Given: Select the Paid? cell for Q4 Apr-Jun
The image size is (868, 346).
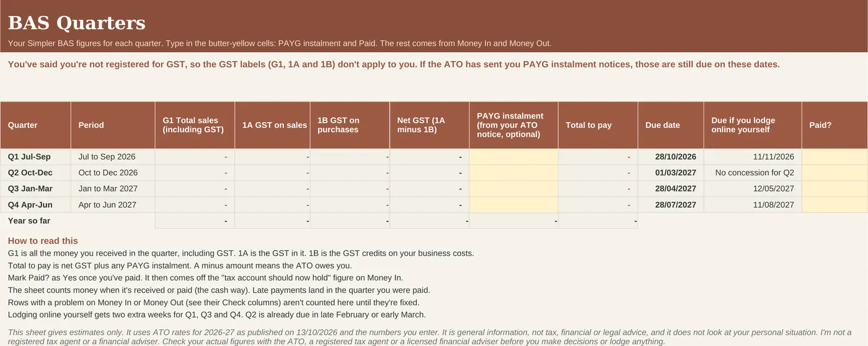Looking at the screenshot, I should [835, 205].
